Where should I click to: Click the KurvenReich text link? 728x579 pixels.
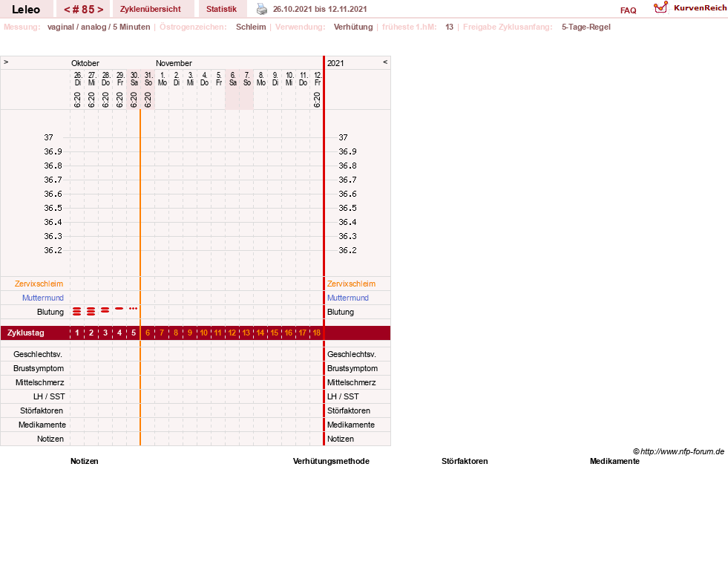pos(700,8)
